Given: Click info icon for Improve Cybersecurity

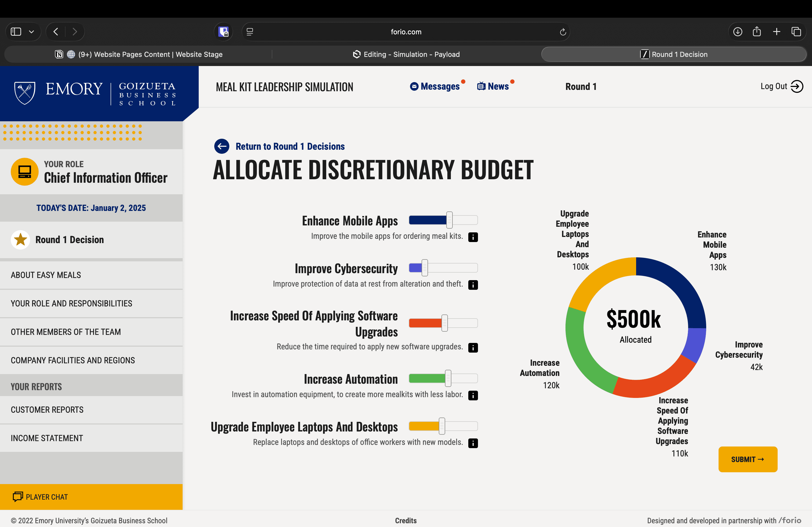Looking at the screenshot, I should (473, 285).
